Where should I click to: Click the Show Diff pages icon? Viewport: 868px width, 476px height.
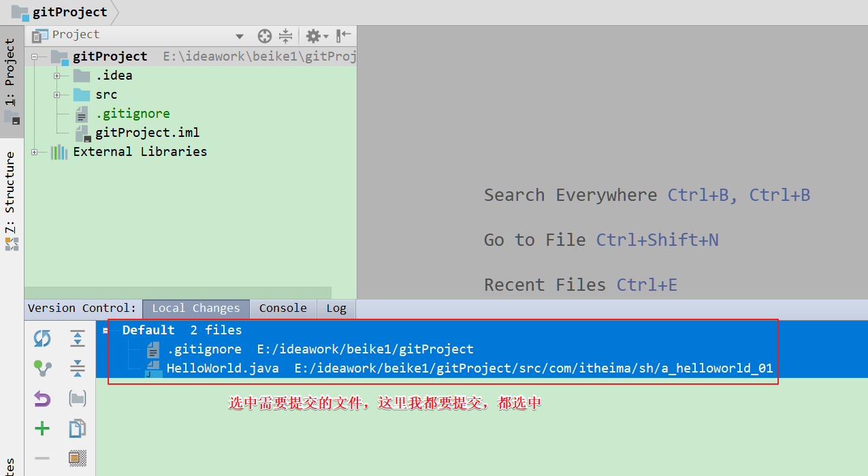(78, 428)
